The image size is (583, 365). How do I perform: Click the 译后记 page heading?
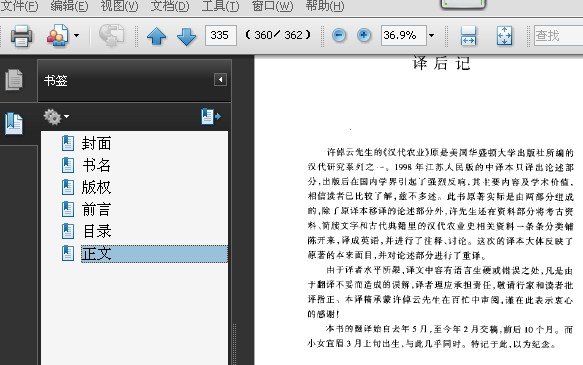pyautogui.click(x=441, y=63)
